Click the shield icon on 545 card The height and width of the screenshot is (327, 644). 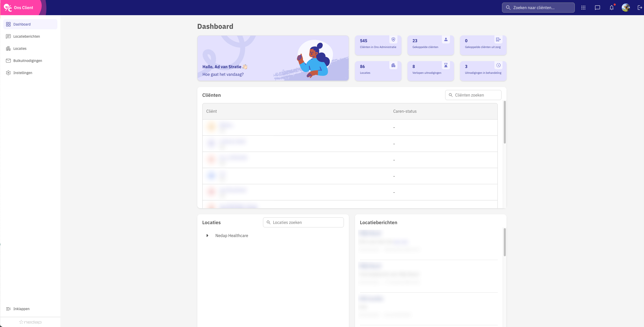pos(393,39)
